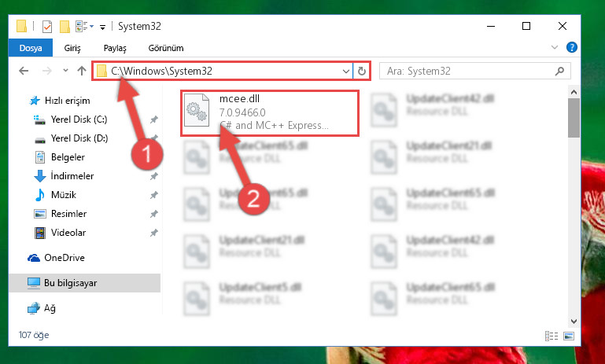Switch to the Görünüm tab
The image size is (605, 364).
coord(166,48)
